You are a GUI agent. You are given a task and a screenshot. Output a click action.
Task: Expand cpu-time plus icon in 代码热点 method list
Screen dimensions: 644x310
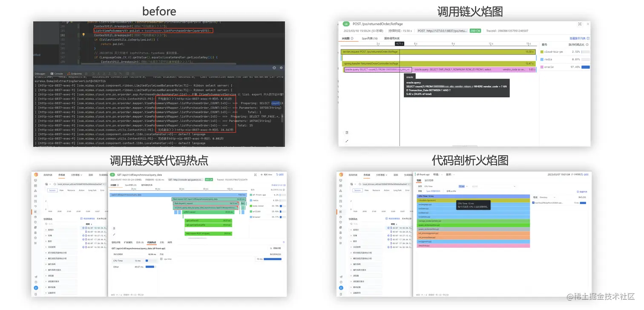click(x=161, y=259)
